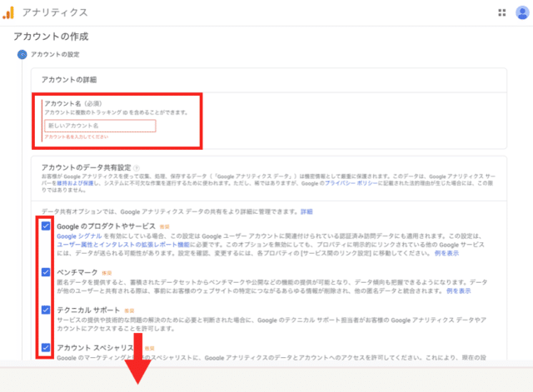Click the アカウント名を入力してください error message
This screenshot has width=533, height=392.
tap(77, 136)
